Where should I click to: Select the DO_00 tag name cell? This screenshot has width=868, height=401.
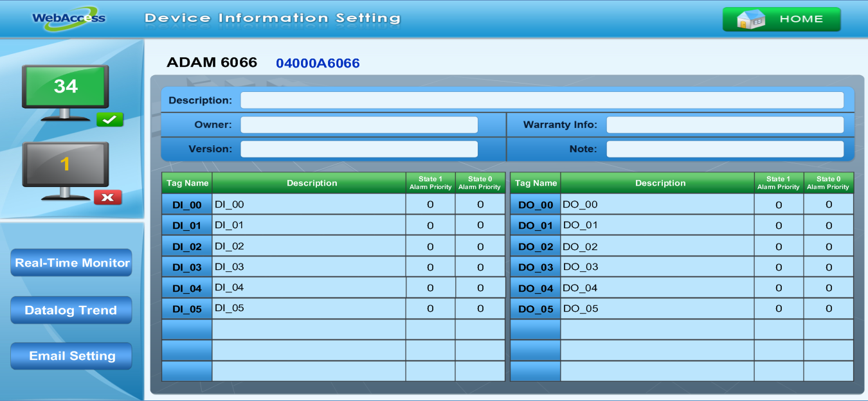(x=536, y=205)
